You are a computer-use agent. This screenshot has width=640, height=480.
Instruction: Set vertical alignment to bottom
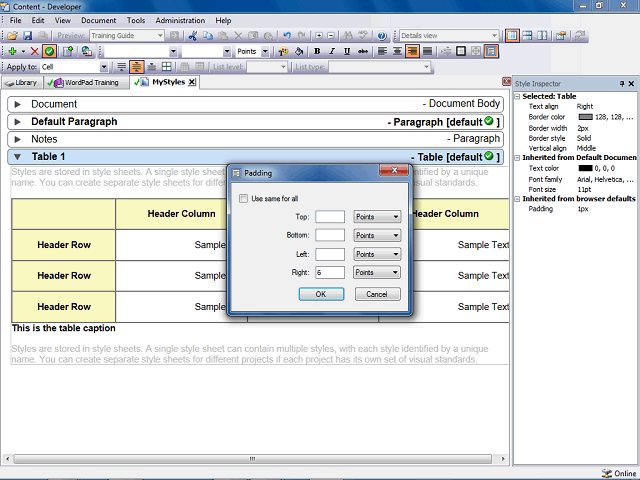tap(152, 67)
